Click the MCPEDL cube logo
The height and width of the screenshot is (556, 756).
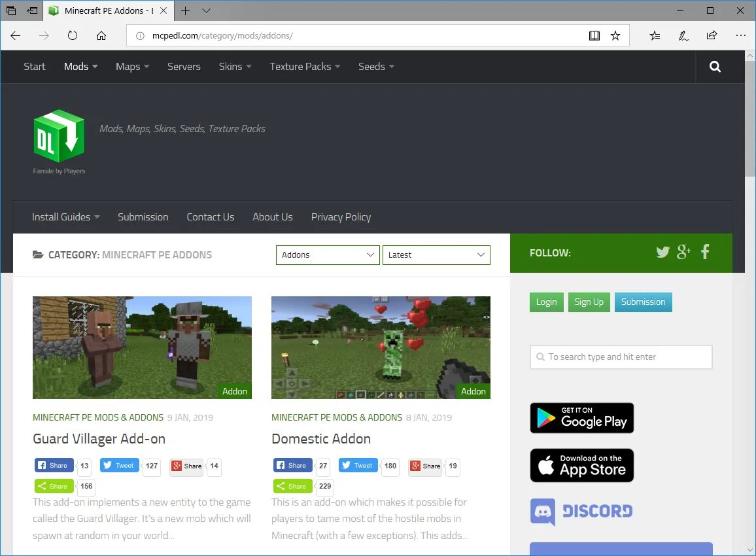60,137
